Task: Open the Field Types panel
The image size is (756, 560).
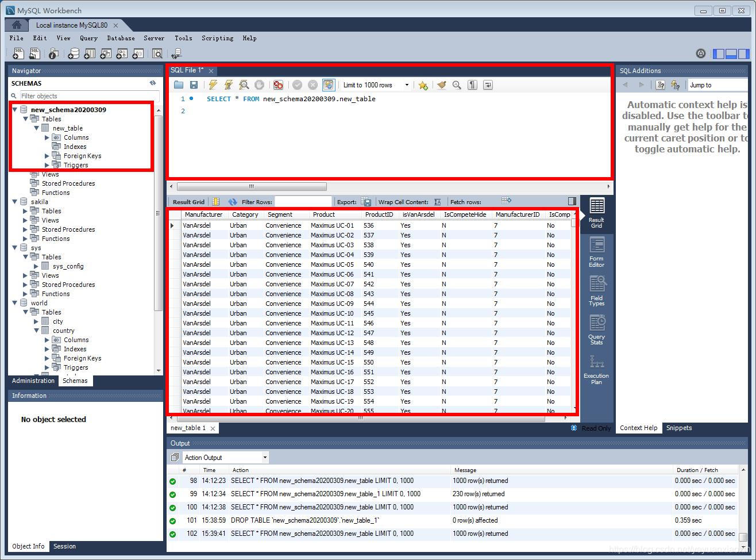Action: click(596, 291)
